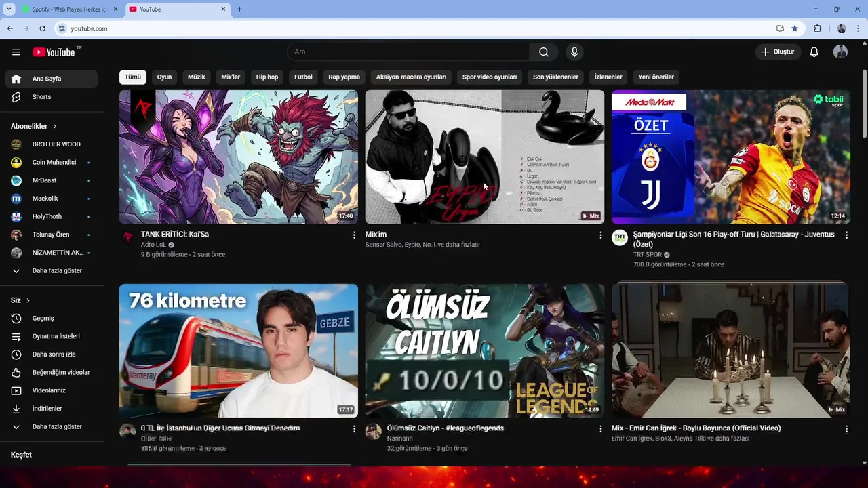Expand Daha fazla göster under subscriptions
Screen dimensions: 868x488
click(52, 271)
